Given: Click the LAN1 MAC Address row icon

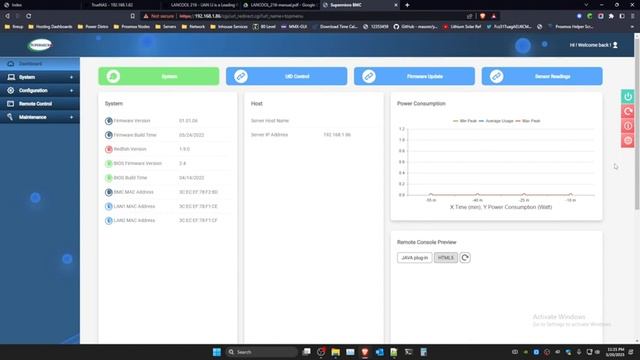Looking at the screenshot, I should pyautogui.click(x=109, y=207).
